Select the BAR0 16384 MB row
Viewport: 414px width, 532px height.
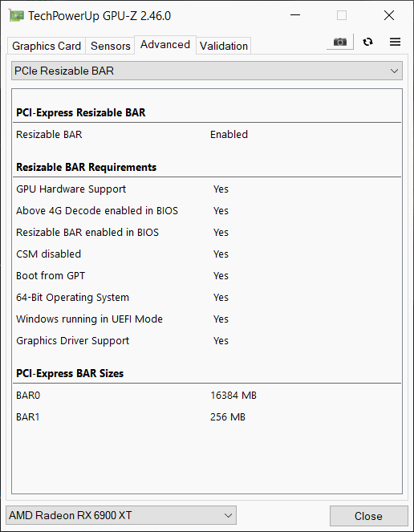(x=207, y=396)
